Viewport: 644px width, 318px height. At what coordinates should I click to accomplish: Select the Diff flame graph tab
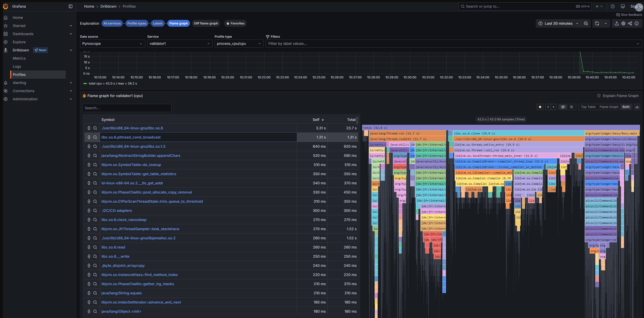click(x=206, y=23)
